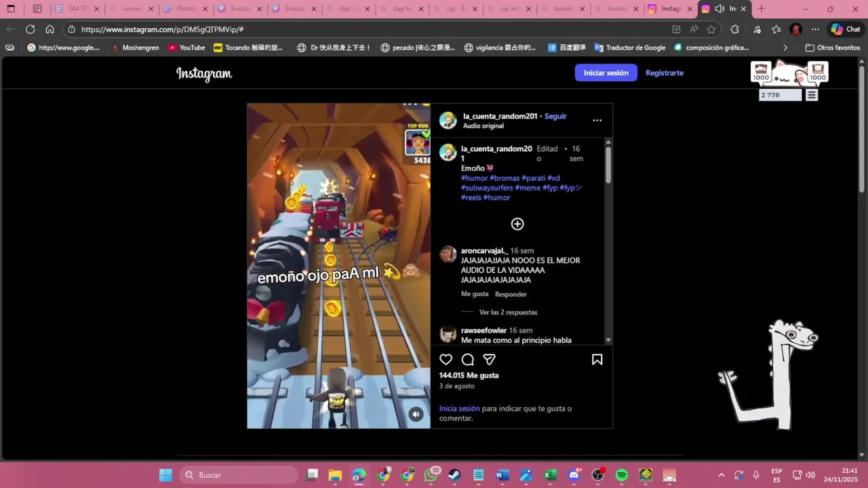The image size is (868, 488).
Task: Like the post with the heart icon
Action: click(446, 359)
